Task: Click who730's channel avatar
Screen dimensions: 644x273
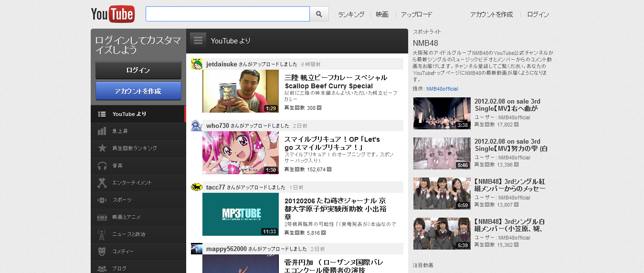Action: (197, 126)
